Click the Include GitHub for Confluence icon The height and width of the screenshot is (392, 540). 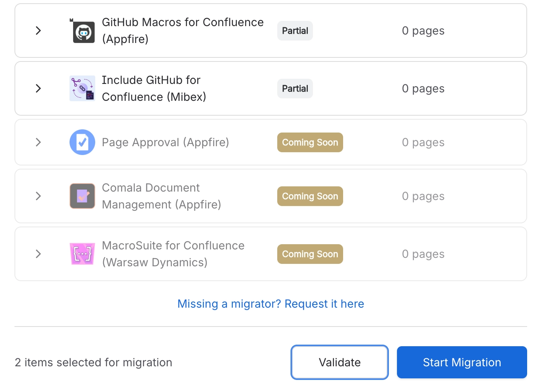click(82, 88)
